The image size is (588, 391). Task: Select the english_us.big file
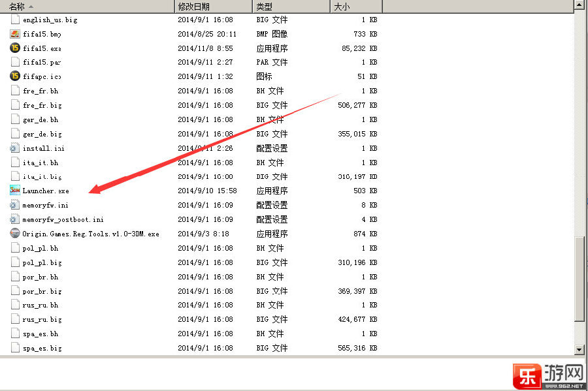pos(50,20)
